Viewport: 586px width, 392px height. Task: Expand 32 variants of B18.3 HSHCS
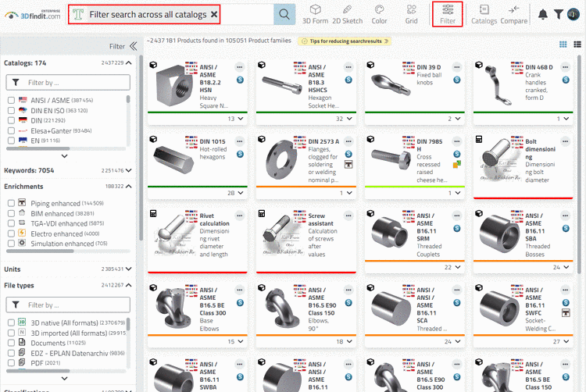tap(344, 119)
